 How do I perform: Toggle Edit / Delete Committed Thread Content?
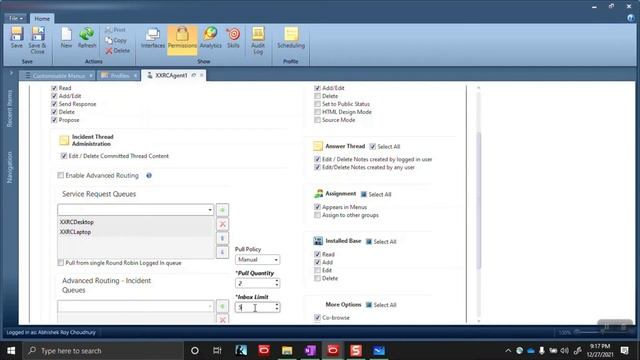(x=64, y=156)
